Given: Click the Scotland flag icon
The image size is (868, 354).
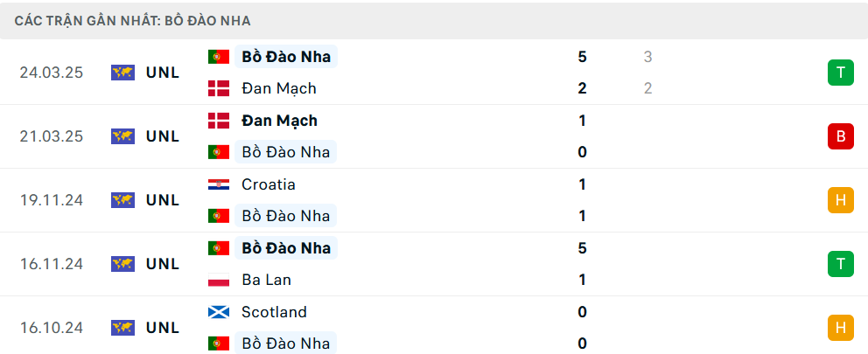Looking at the screenshot, I should 219,312.
